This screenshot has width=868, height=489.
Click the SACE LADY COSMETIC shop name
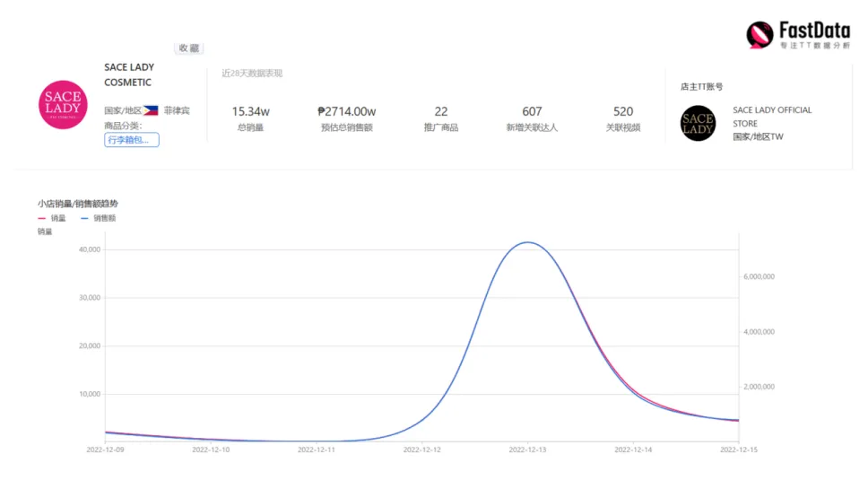(129, 74)
